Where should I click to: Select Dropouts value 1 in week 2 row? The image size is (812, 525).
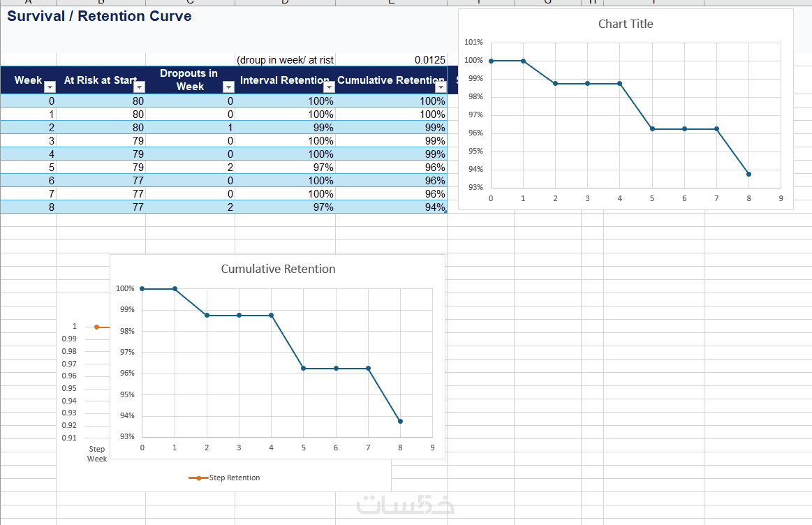[190, 127]
